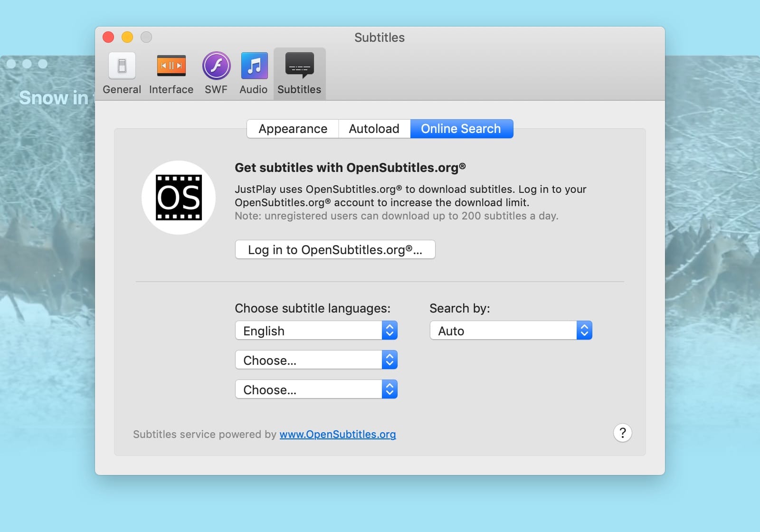Open the English language dropdown
The image size is (760, 532).
(316, 331)
